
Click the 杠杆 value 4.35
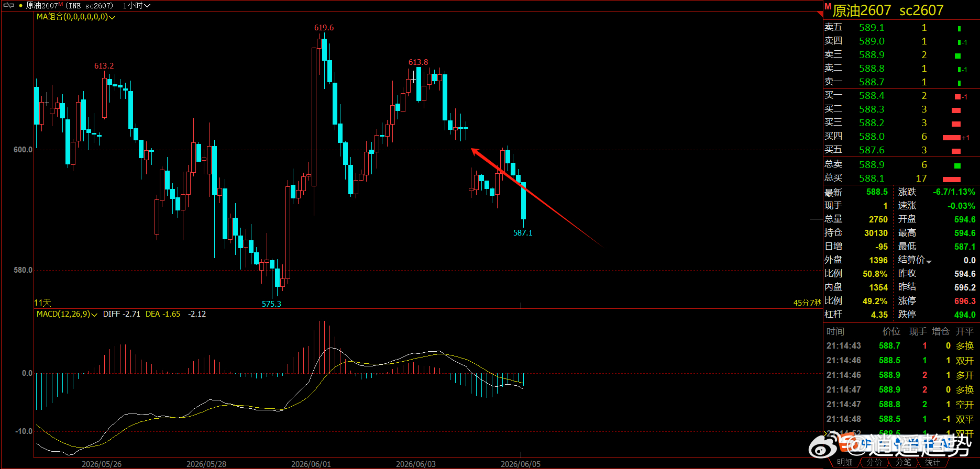879,315
